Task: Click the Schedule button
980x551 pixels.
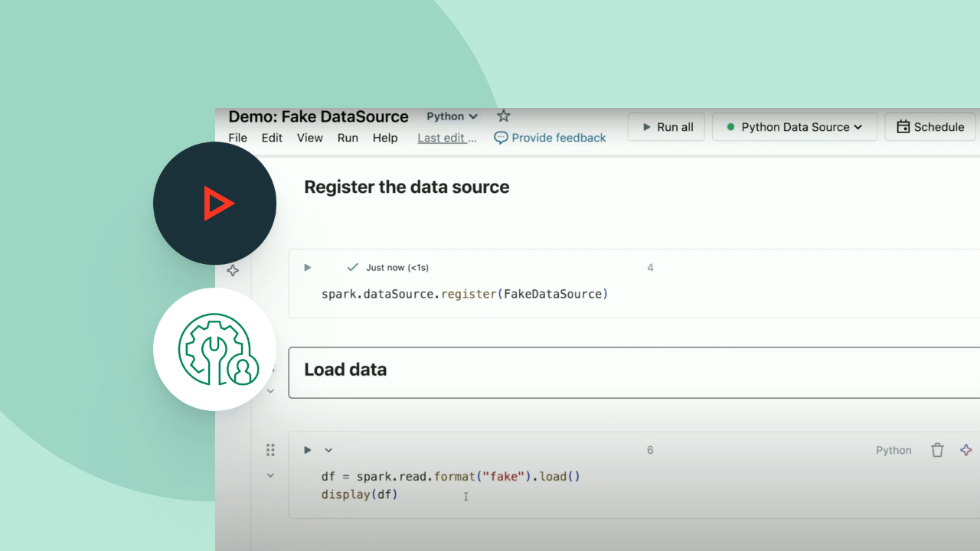Action: 930,127
